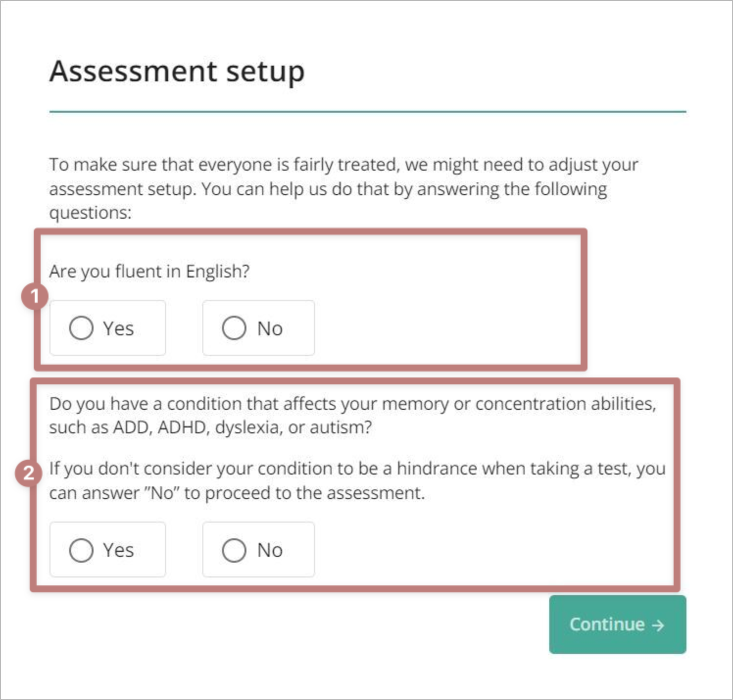This screenshot has width=733, height=700.
Task: Click the "Yes" label text under fluency question
Action: tap(118, 328)
